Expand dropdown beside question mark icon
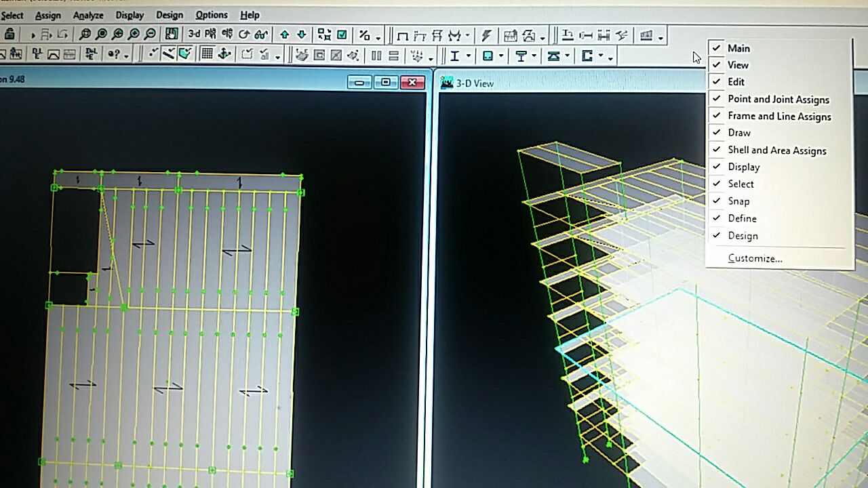This screenshot has width=868, height=488. (x=126, y=56)
